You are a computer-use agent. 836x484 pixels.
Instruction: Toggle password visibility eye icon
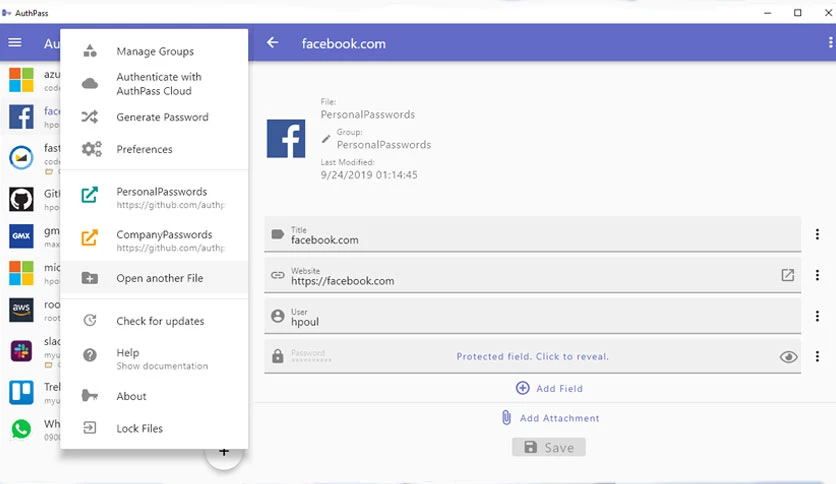[x=788, y=357]
